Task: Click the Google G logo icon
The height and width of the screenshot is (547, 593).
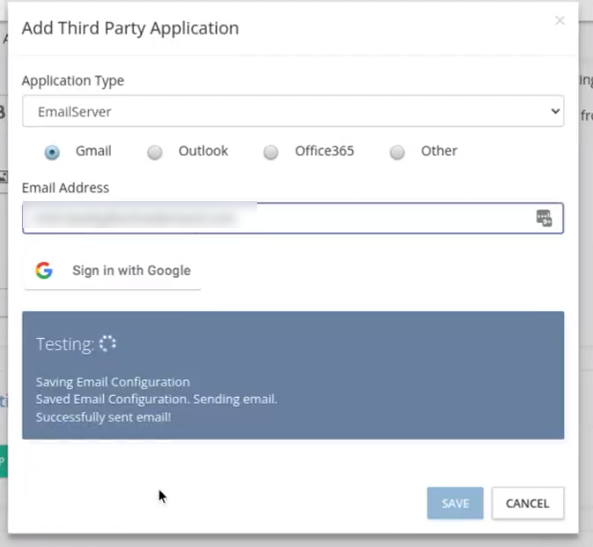Action: click(44, 270)
